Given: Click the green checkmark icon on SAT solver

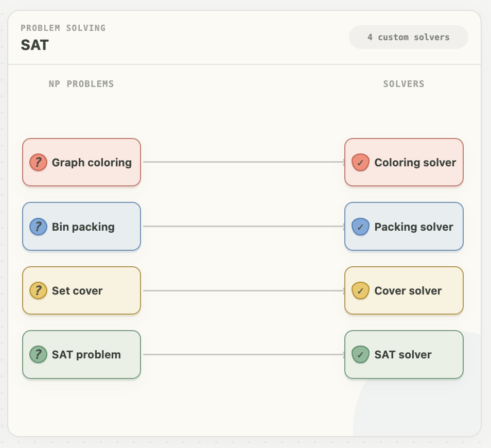Looking at the screenshot, I should click(360, 354).
